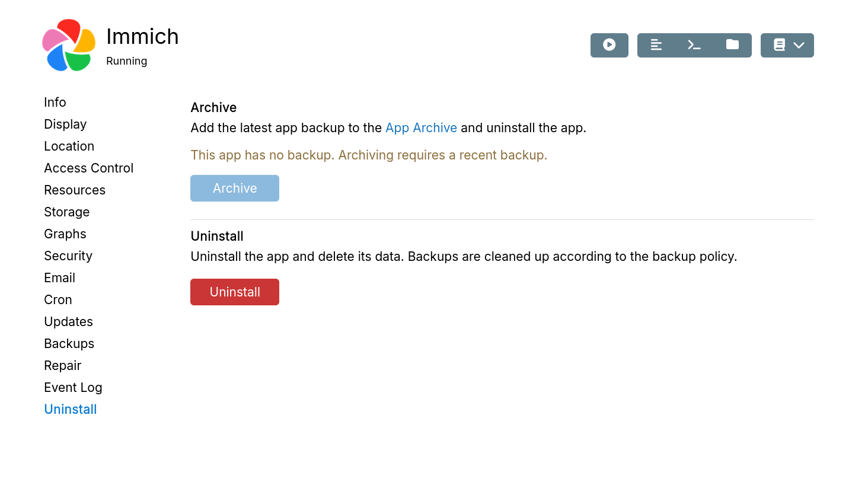This screenshot has width=868, height=485.
Task: Open the Info section
Action: tap(55, 102)
